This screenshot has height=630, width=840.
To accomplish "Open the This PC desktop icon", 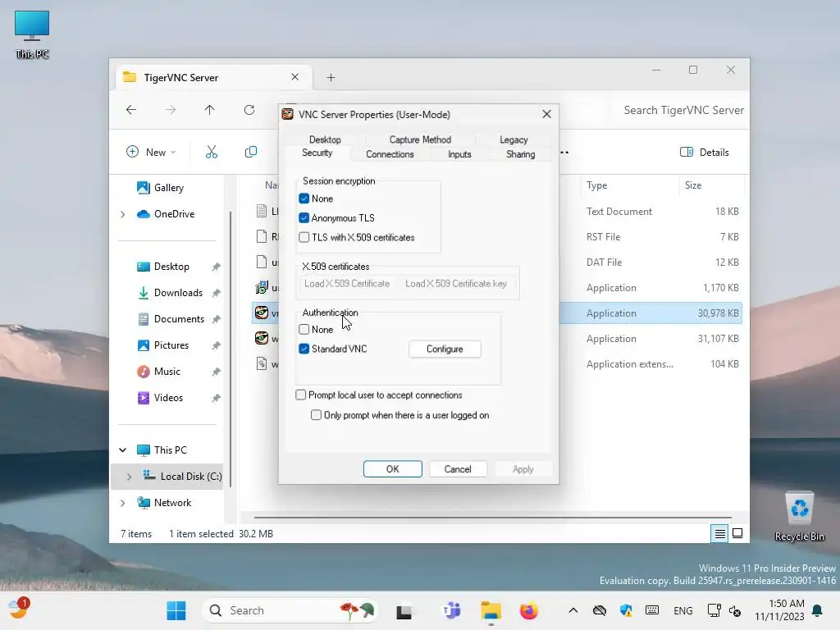I will [32, 34].
